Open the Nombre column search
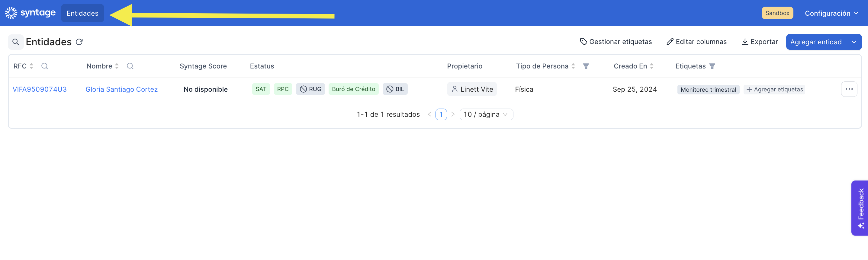The width and height of the screenshot is (868, 260). [x=130, y=66]
